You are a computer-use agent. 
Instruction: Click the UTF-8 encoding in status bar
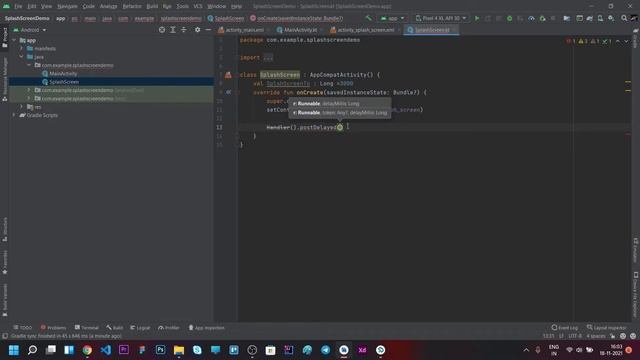[x=575, y=336]
